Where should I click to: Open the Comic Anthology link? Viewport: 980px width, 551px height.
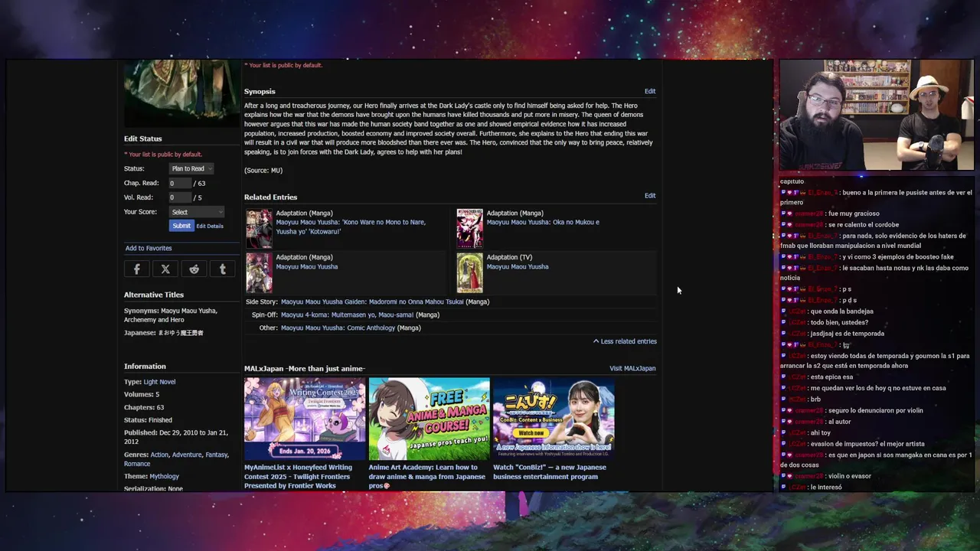pos(338,328)
